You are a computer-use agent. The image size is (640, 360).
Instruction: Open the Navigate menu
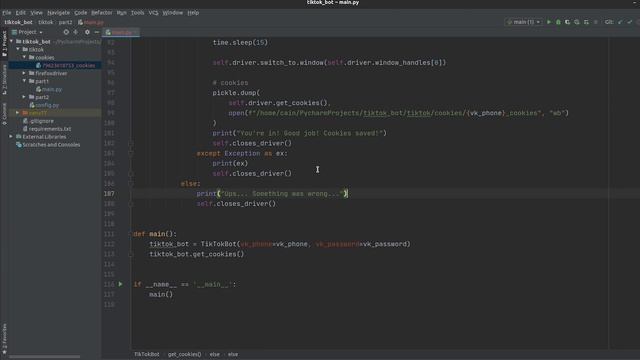point(58,13)
